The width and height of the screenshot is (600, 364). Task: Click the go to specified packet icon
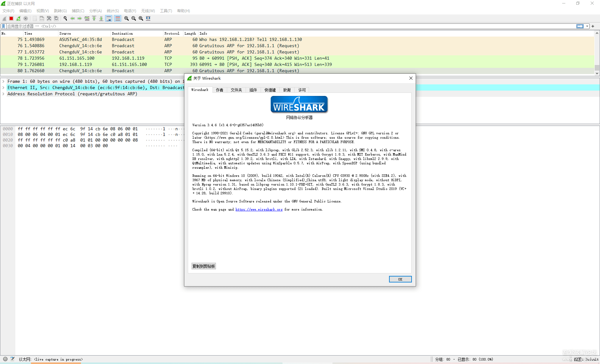point(87,18)
